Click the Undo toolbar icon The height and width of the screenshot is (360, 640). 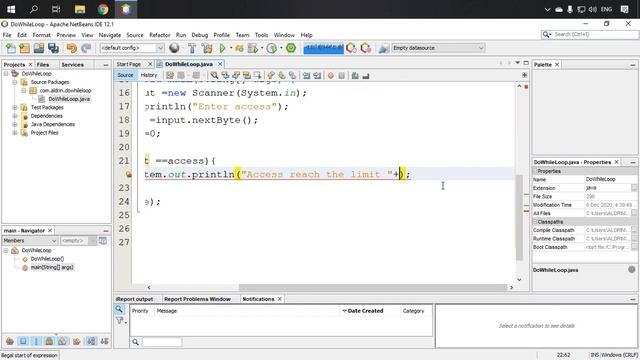pyautogui.click(x=72, y=48)
